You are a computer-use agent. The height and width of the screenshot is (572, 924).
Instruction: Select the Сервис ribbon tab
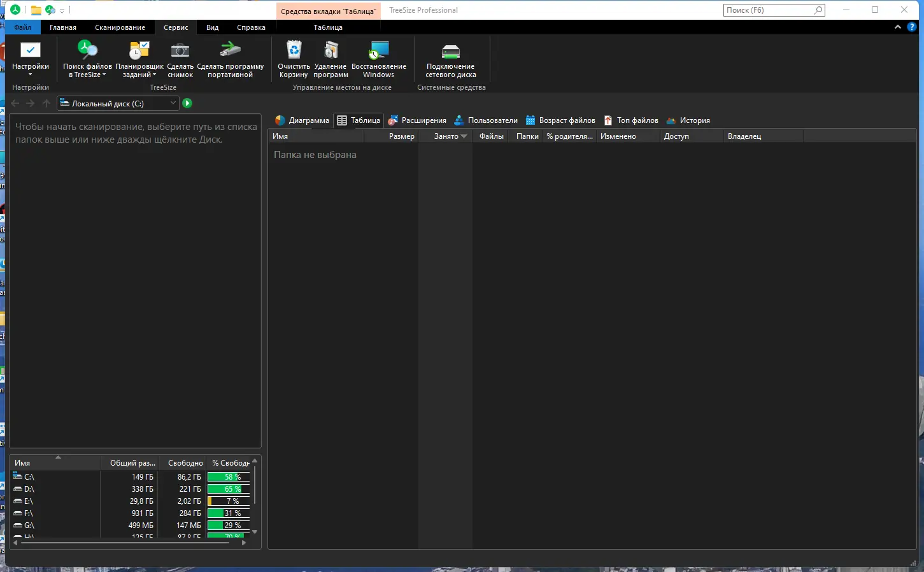pos(176,27)
